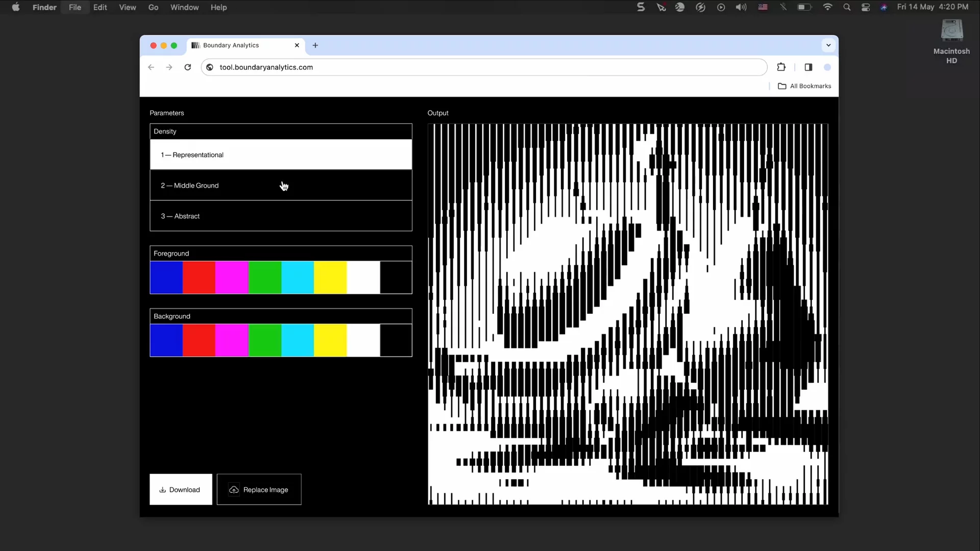Click the site info icon in address bar
The image size is (980, 551).
tap(210, 67)
